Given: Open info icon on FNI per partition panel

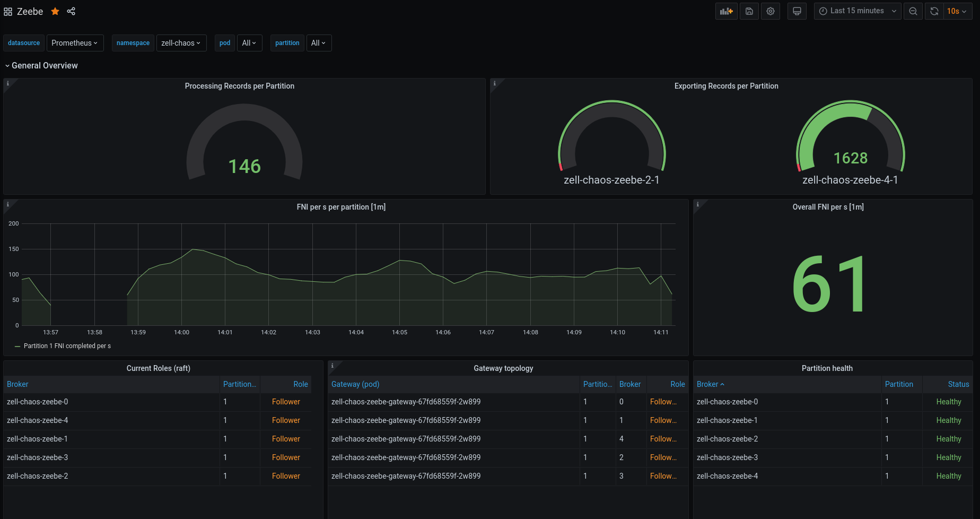Looking at the screenshot, I should click(7, 204).
